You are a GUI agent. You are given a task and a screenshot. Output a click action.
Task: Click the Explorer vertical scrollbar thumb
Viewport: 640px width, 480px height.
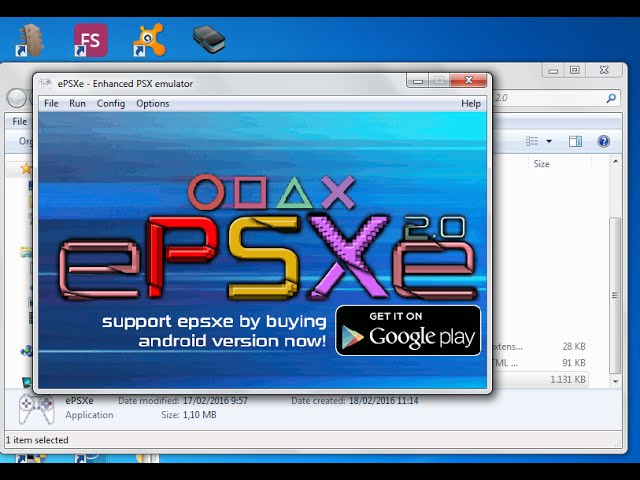(x=616, y=296)
